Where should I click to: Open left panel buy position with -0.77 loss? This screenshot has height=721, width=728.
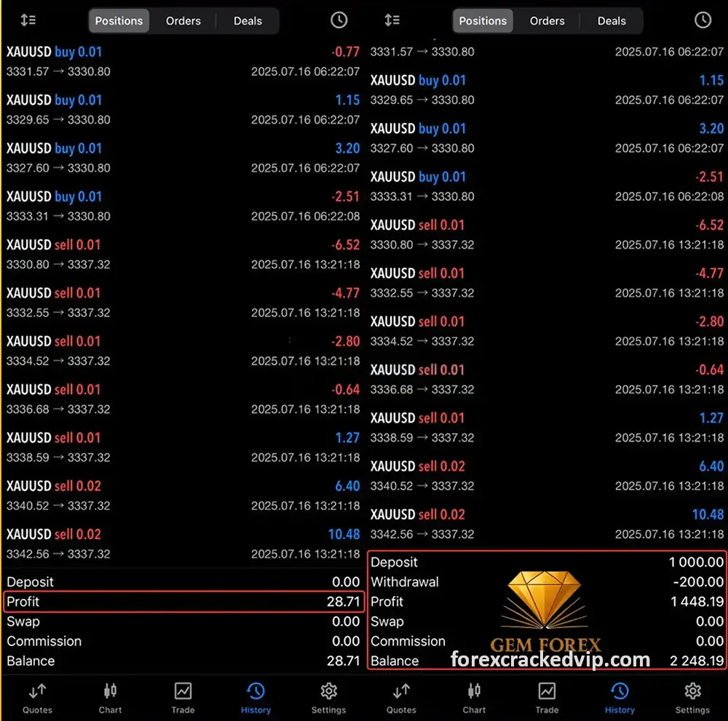(x=183, y=61)
